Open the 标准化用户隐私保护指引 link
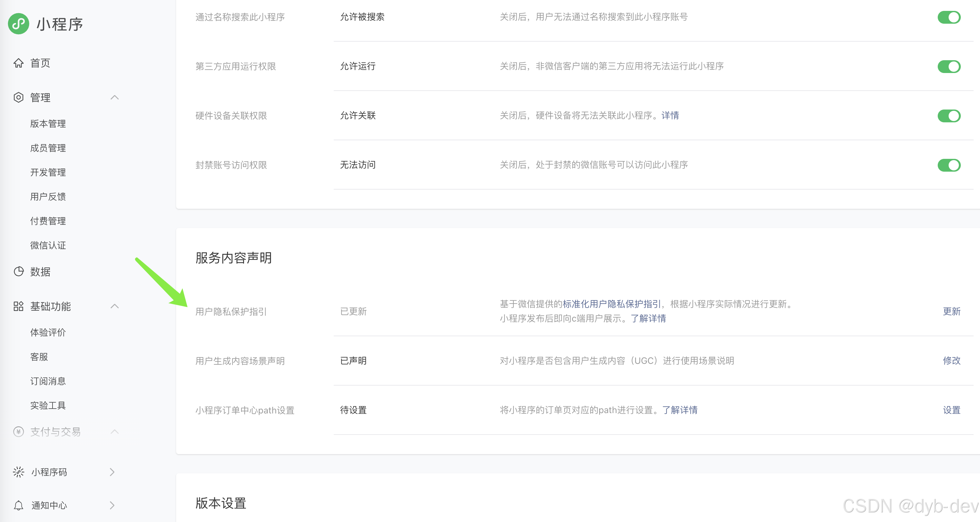 click(611, 304)
